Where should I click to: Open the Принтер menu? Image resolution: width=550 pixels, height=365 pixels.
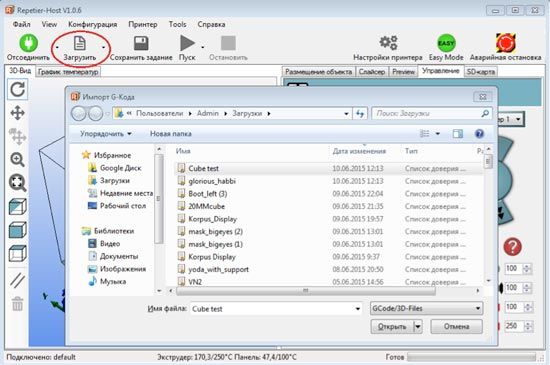[143, 24]
